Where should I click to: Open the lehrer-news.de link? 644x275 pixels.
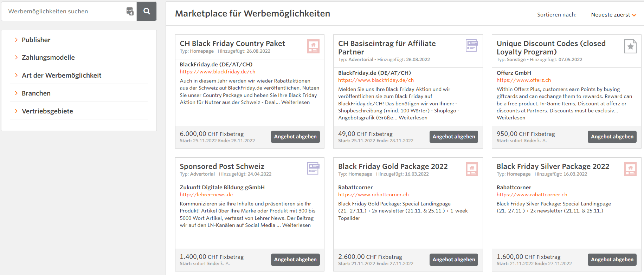206,195
